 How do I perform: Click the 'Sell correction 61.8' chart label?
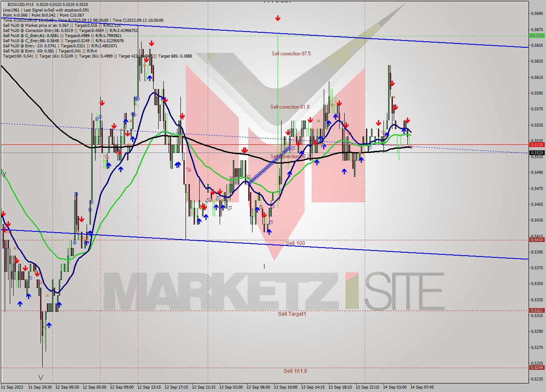[290, 107]
